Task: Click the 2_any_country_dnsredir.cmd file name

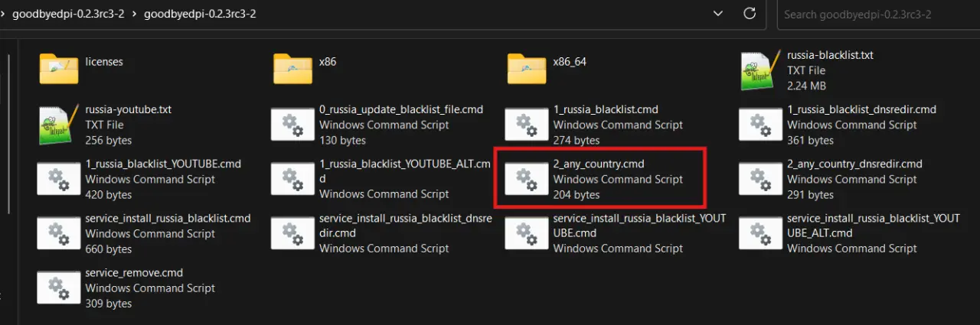Action: pyautogui.click(x=854, y=164)
